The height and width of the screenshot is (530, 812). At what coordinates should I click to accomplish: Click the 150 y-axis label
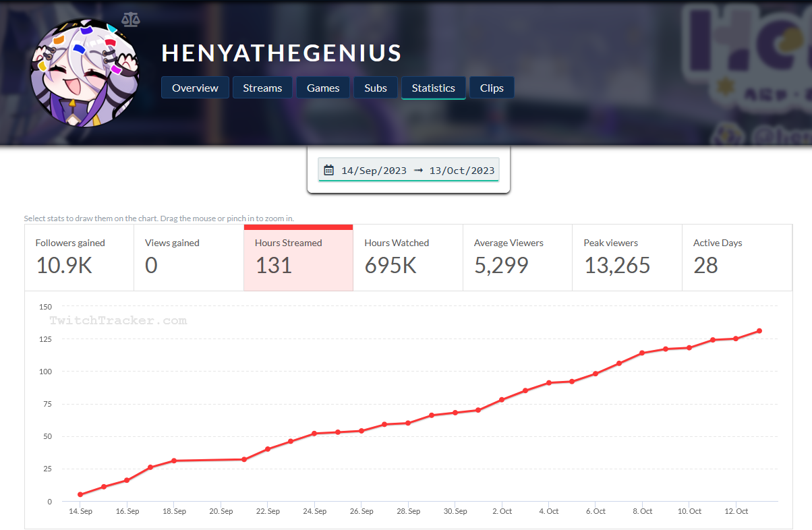[x=45, y=307]
